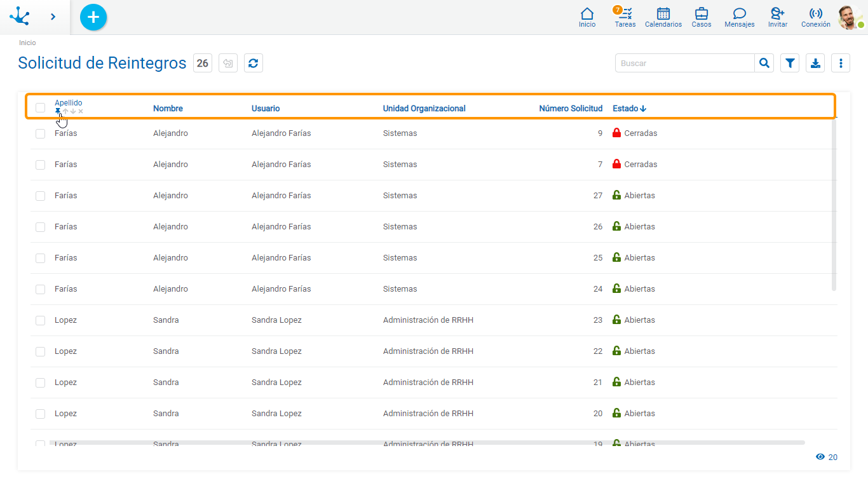
Task: Check the row for solicitud number 7
Action: pyautogui.click(x=41, y=165)
